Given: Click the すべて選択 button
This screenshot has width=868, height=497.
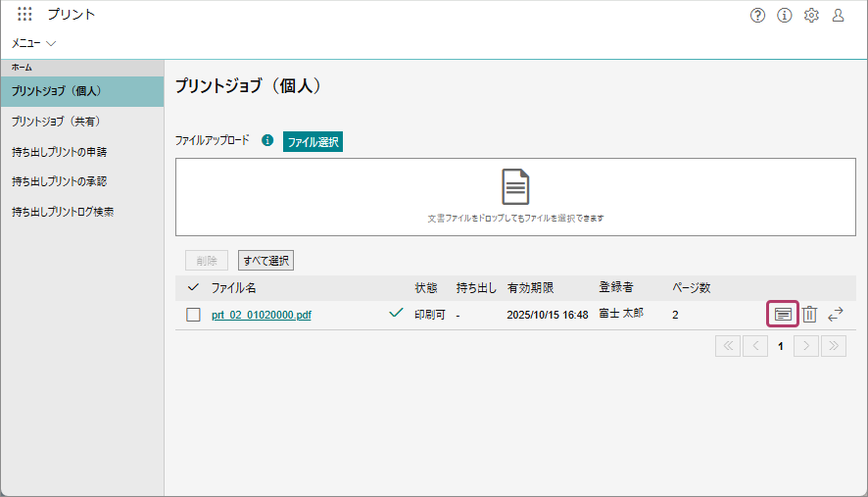Looking at the screenshot, I should 265,261.
